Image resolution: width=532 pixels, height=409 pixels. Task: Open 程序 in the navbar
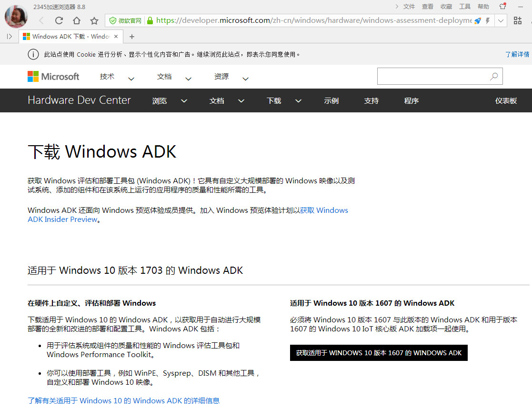411,101
